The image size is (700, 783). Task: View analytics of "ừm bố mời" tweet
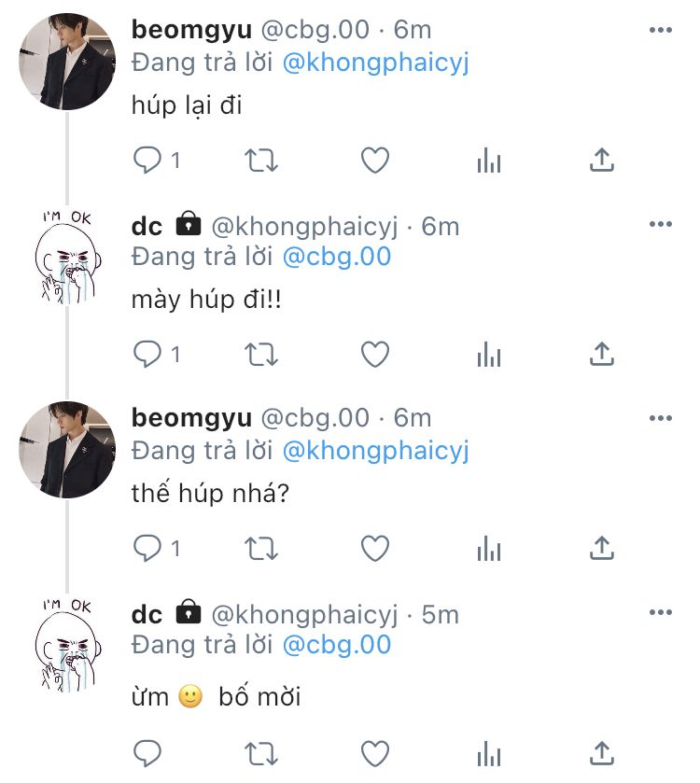(489, 753)
